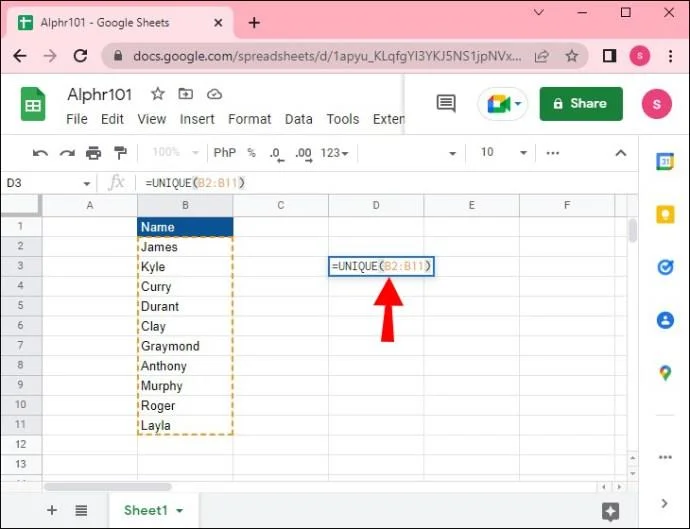The width and height of the screenshot is (690, 529).
Task: Decrease decimal places
Action: [276, 154]
